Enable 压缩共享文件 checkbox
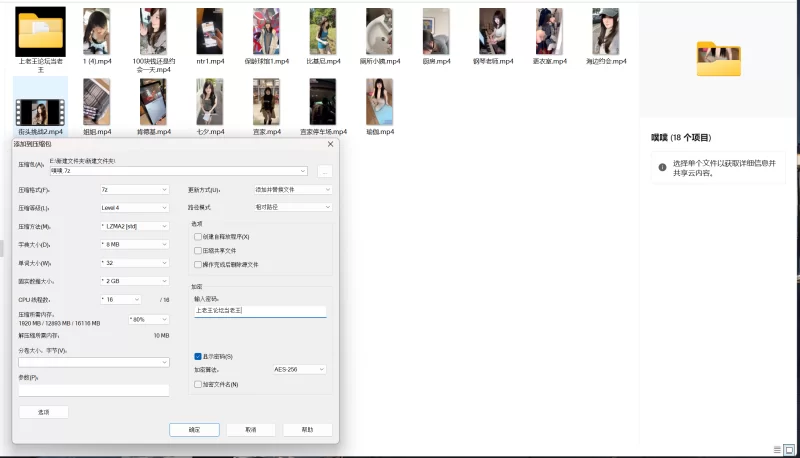Image resolution: width=800 pixels, height=458 pixels. tap(198, 250)
